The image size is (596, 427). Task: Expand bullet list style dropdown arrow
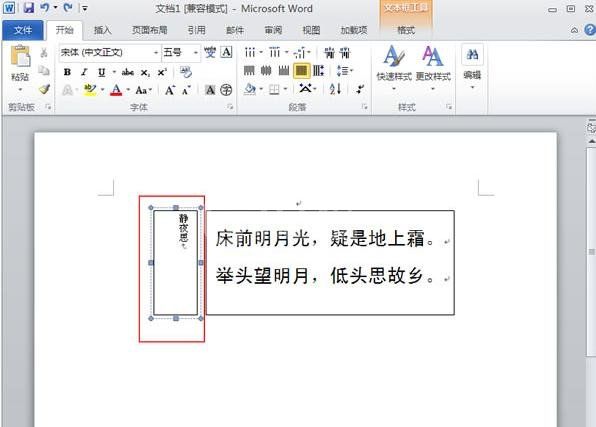coord(261,52)
